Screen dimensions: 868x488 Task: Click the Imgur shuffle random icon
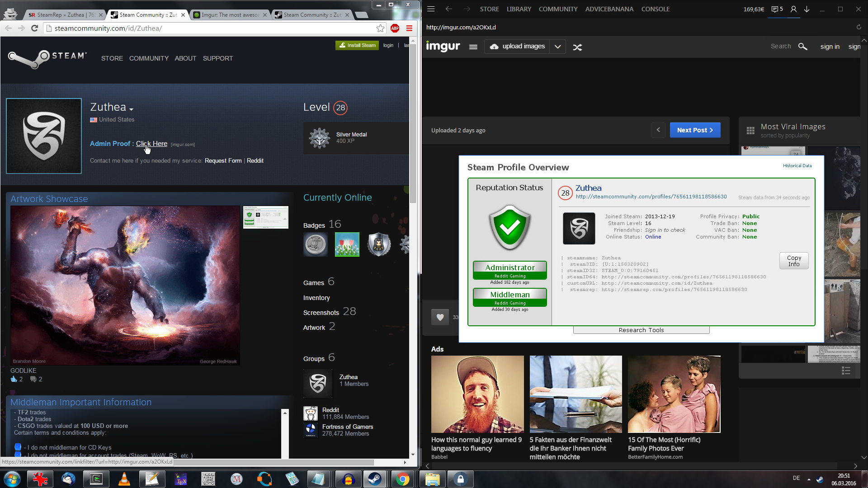pos(577,47)
